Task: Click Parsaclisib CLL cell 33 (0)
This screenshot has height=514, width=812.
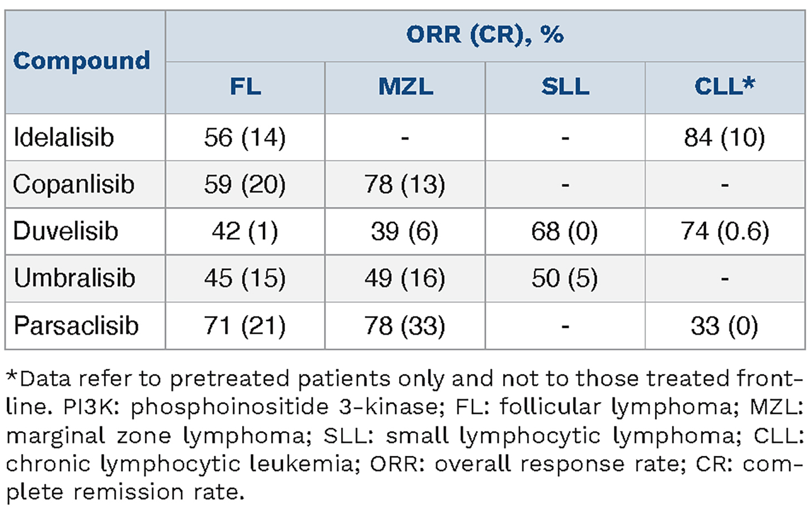Action: (x=725, y=325)
